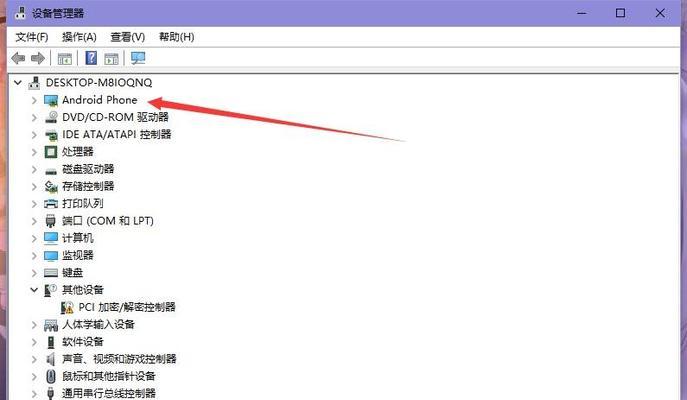Select the '人体学输入设备' label
This screenshot has width=687, height=400.
(x=98, y=325)
